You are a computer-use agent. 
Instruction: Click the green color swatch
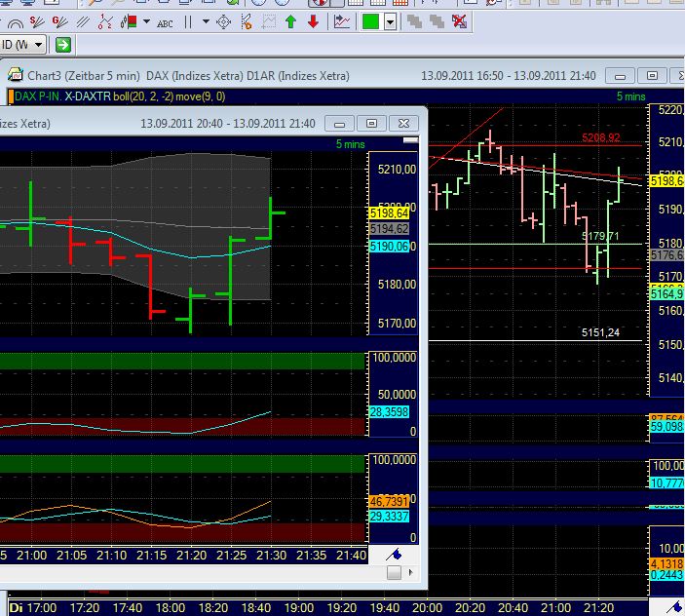coord(370,21)
